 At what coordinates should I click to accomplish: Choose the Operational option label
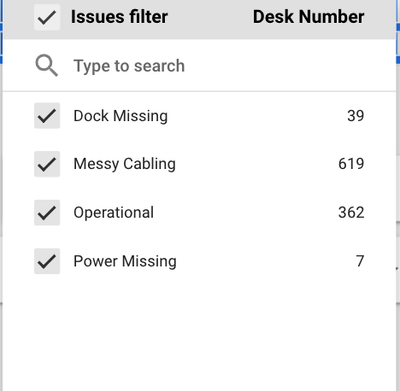pyautogui.click(x=114, y=213)
